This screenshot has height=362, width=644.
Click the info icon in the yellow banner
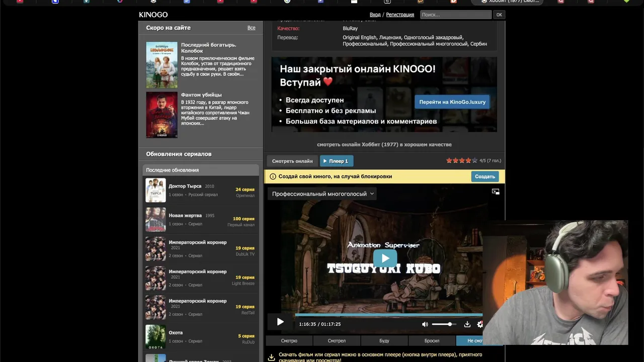273,176
